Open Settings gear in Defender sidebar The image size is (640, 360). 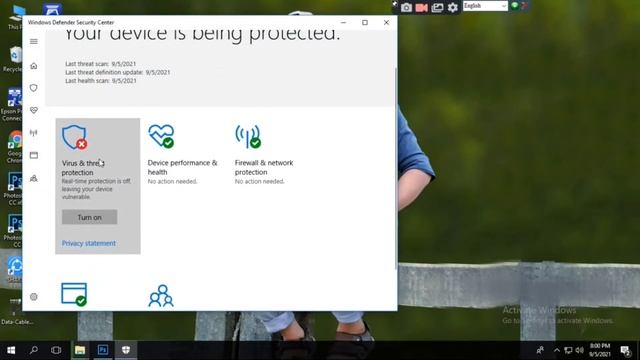[34, 297]
